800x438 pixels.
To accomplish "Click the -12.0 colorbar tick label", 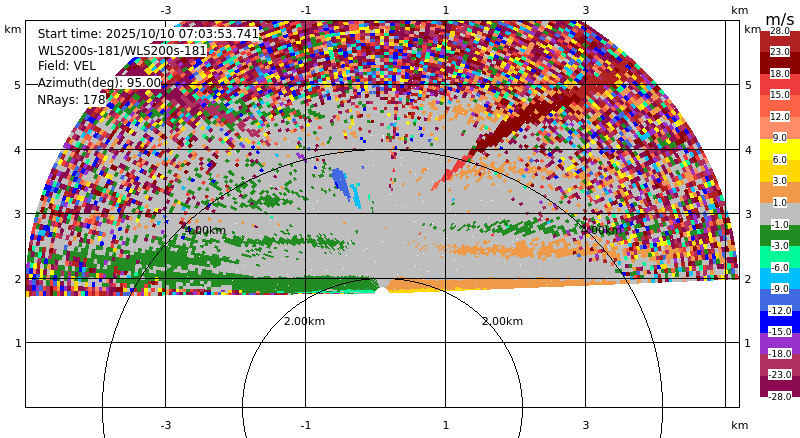I will pos(780,310).
